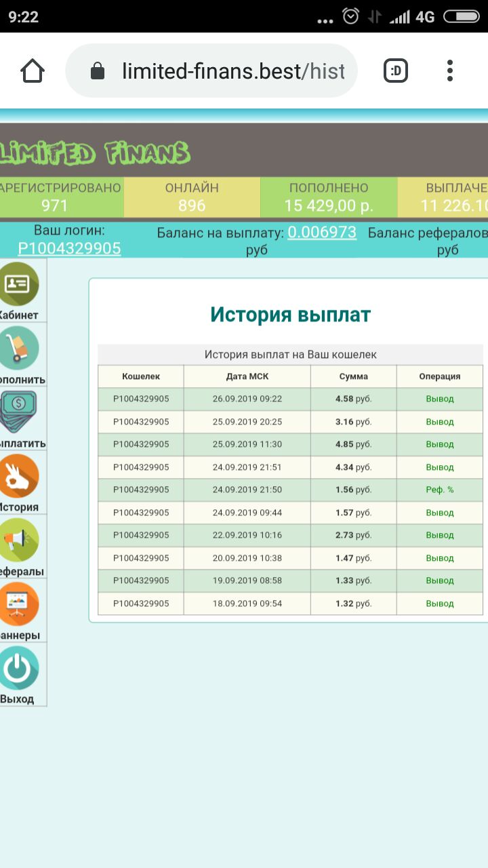Select date cell 24.09.2019 21:51
The width and height of the screenshot is (488, 868).
(247, 467)
